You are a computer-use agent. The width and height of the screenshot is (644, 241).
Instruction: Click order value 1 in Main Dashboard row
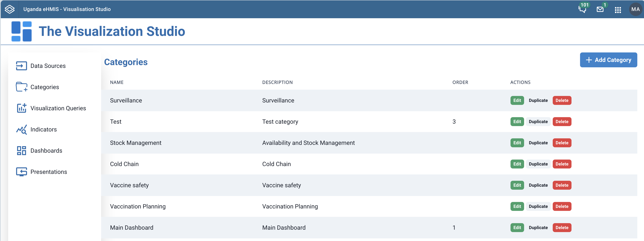[x=454, y=227]
